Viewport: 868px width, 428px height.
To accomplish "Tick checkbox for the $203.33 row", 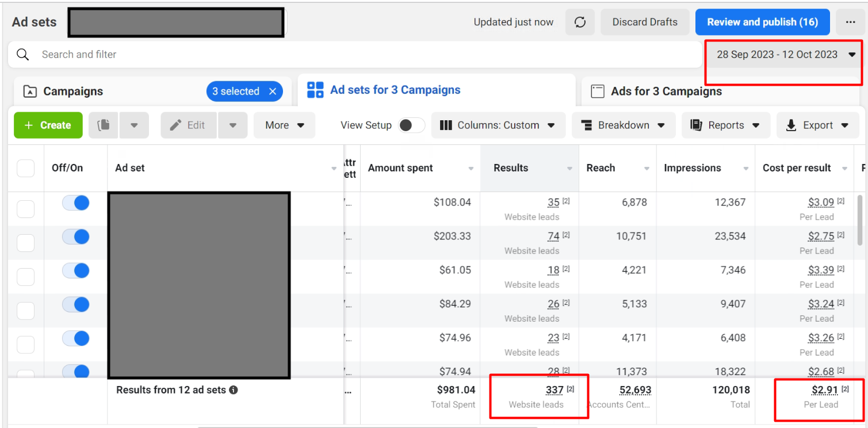I will pos(26,243).
